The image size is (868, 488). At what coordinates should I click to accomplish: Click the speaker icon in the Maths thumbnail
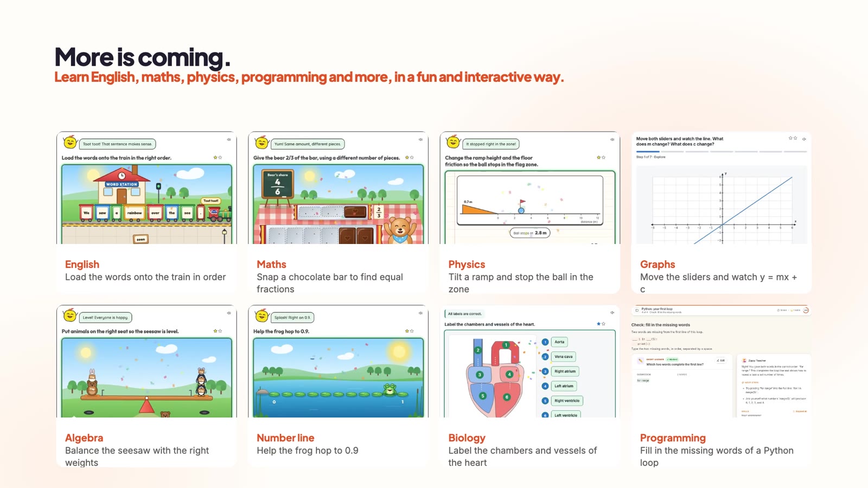[x=420, y=139]
